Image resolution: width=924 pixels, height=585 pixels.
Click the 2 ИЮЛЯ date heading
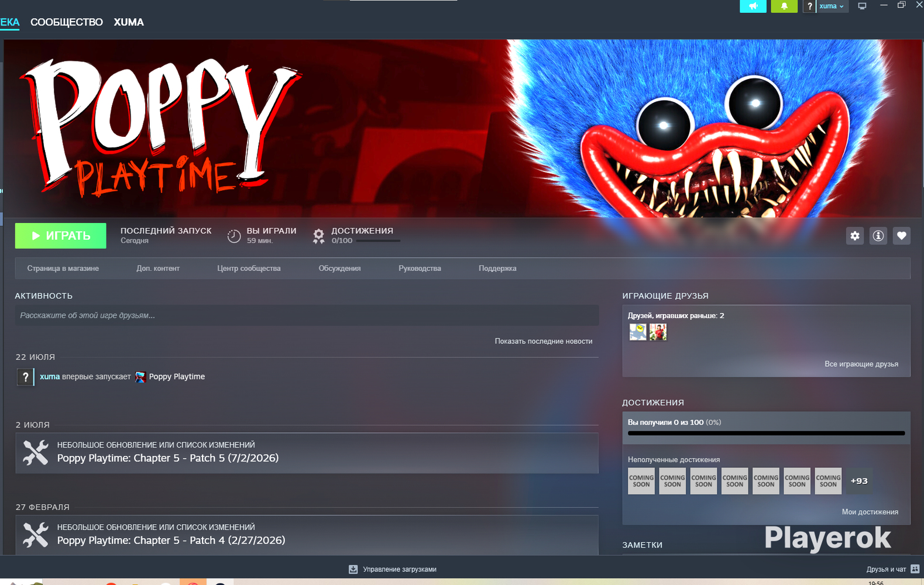(x=33, y=425)
